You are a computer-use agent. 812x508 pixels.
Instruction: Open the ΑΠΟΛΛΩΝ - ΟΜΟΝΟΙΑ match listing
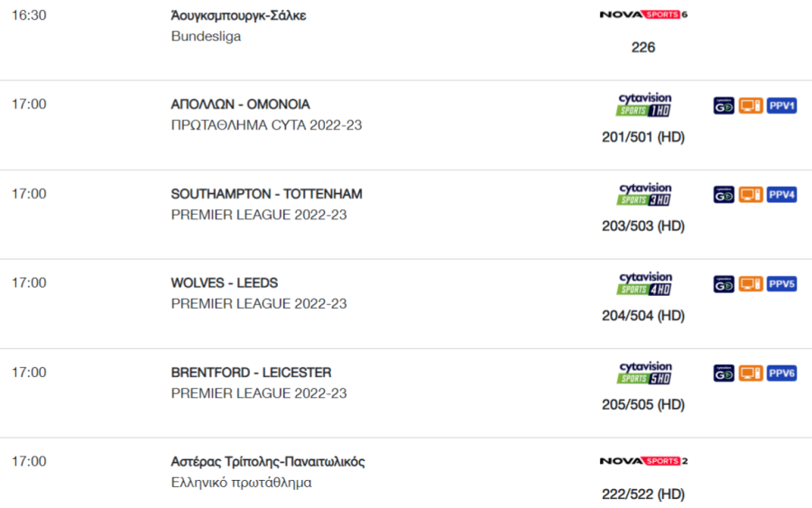pyautogui.click(x=240, y=105)
